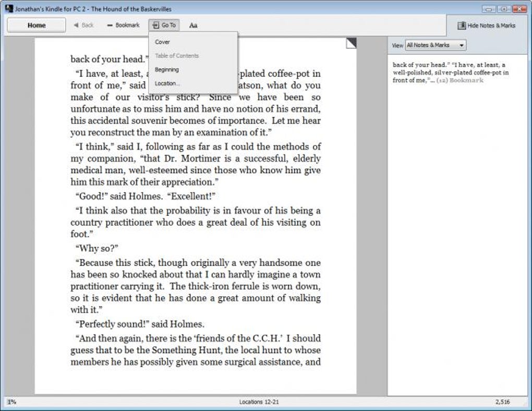Hide Notes & Marks panel
This screenshot has height=411, width=532.
pos(486,26)
